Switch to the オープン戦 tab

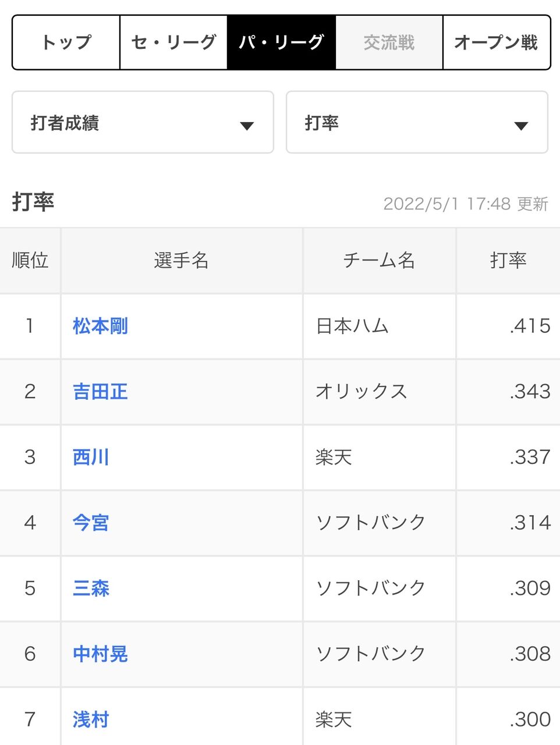click(x=496, y=42)
